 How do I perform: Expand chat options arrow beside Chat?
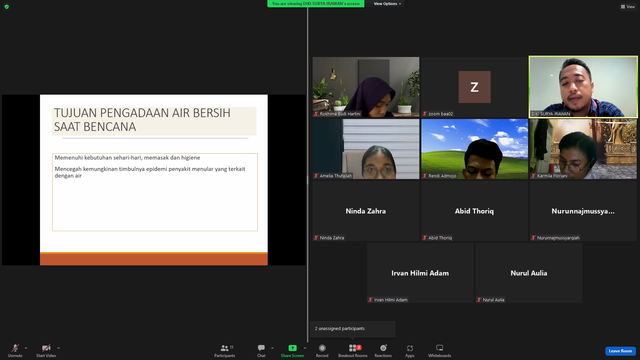tap(272, 348)
